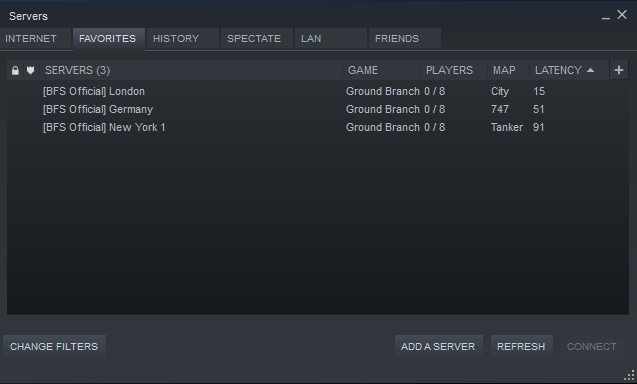Click the password lock column icon
The image size is (637, 384).
tap(15, 71)
